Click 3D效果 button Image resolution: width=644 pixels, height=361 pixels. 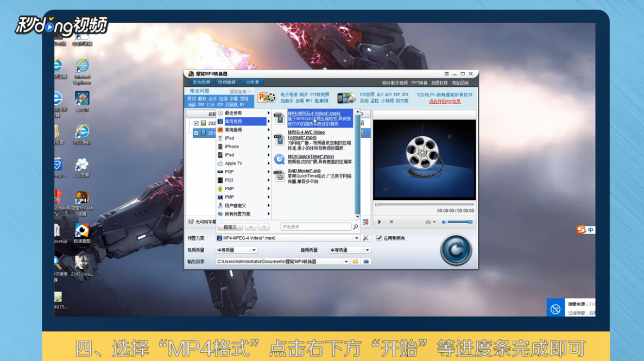point(252,83)
